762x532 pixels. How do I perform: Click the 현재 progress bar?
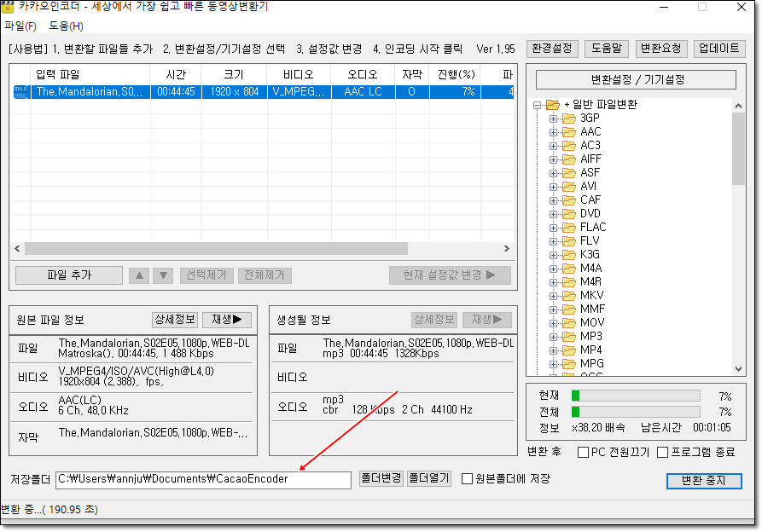pyautogui.click(x=636, y=396)
